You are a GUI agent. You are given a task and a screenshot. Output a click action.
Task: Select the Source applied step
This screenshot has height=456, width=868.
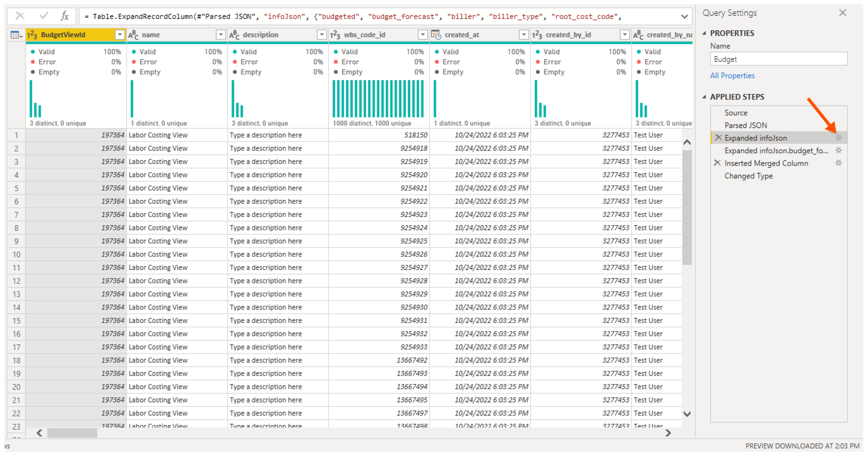click(x=735, y=113)
